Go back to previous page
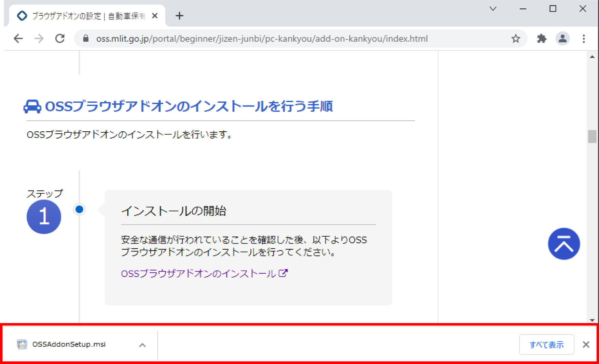 [18, 39]
